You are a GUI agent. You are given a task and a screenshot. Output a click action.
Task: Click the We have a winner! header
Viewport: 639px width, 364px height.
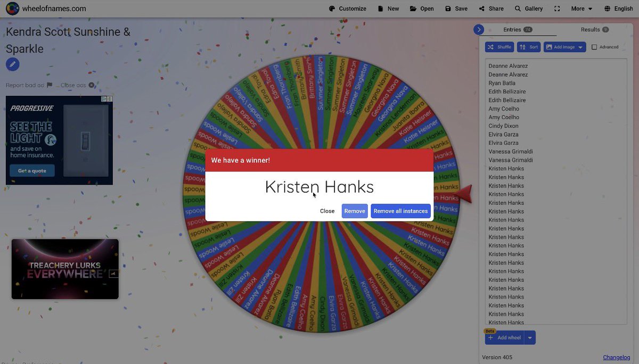240,160
